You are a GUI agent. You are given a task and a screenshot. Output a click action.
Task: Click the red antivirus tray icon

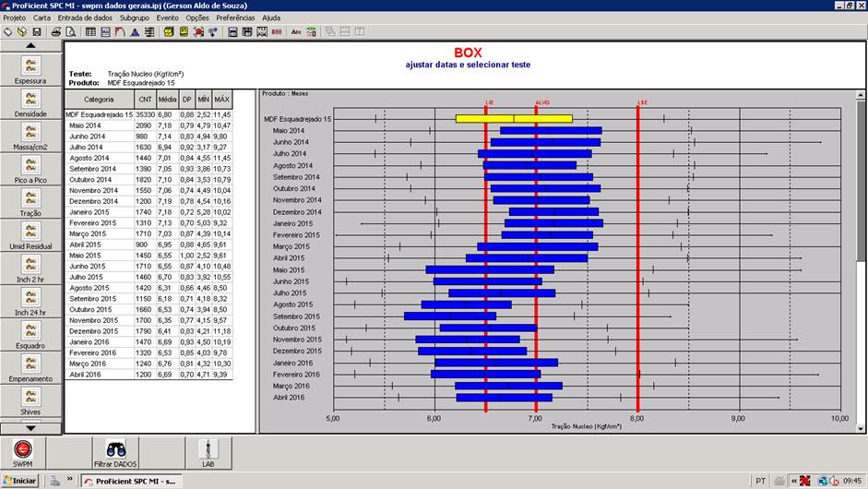coord(805,481)
